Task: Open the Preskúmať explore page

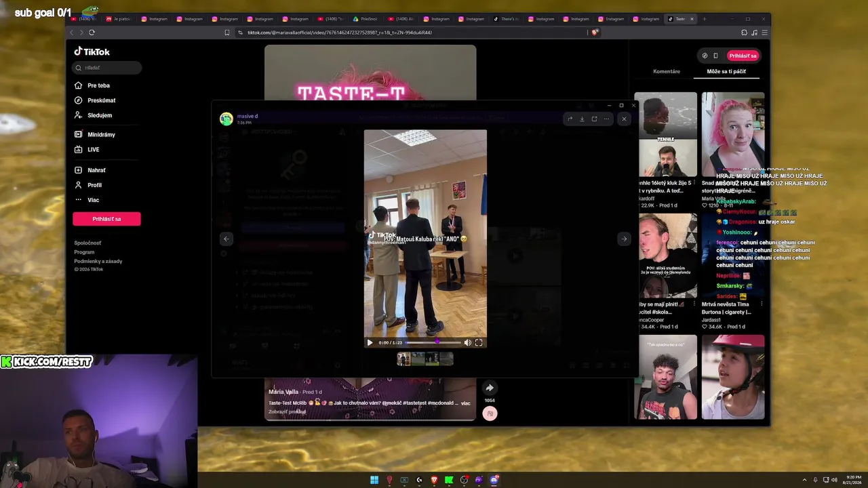Action: (96, 100)
